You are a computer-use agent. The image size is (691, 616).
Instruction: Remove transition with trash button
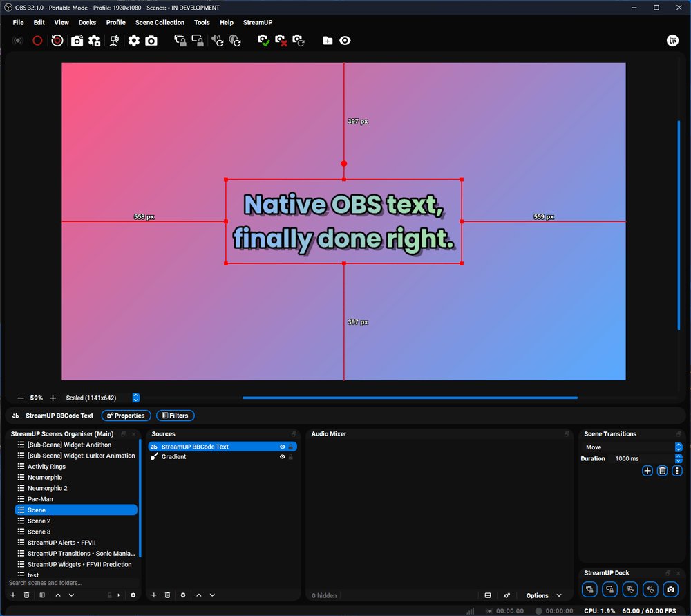click(x=663, y=471)
